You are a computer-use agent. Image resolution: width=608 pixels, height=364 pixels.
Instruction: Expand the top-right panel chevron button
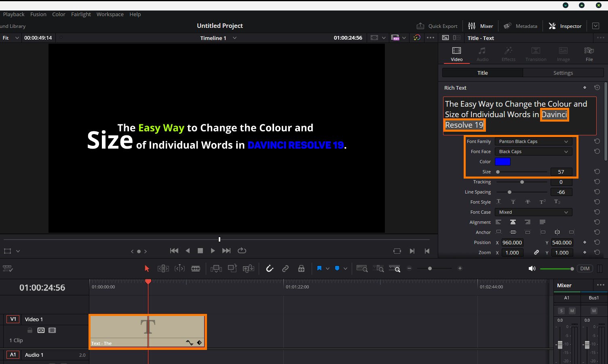tap(595, 26)
